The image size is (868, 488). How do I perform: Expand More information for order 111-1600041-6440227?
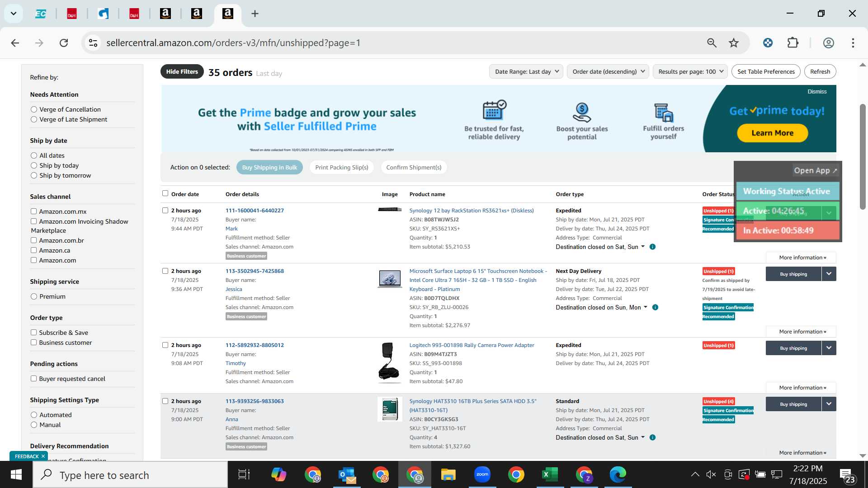801,258
